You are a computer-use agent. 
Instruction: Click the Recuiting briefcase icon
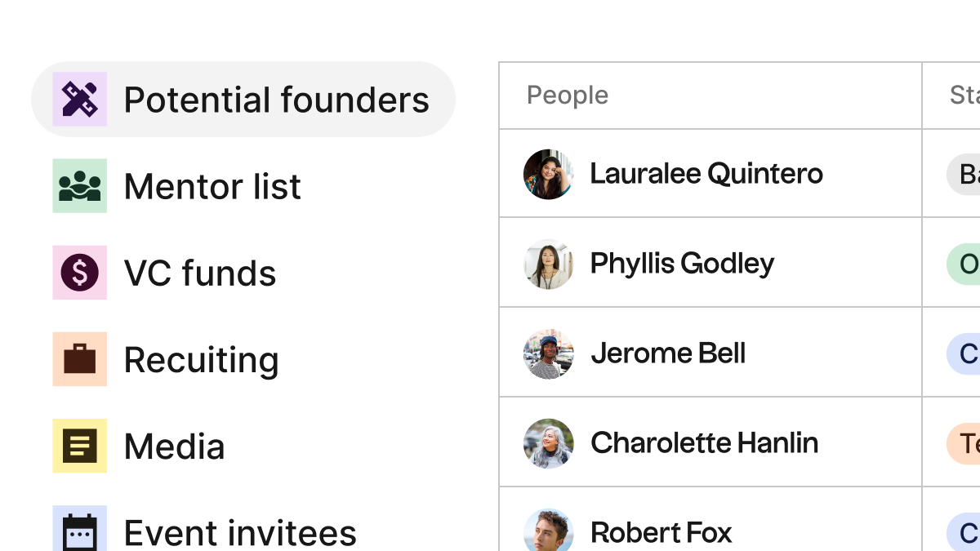80,359
